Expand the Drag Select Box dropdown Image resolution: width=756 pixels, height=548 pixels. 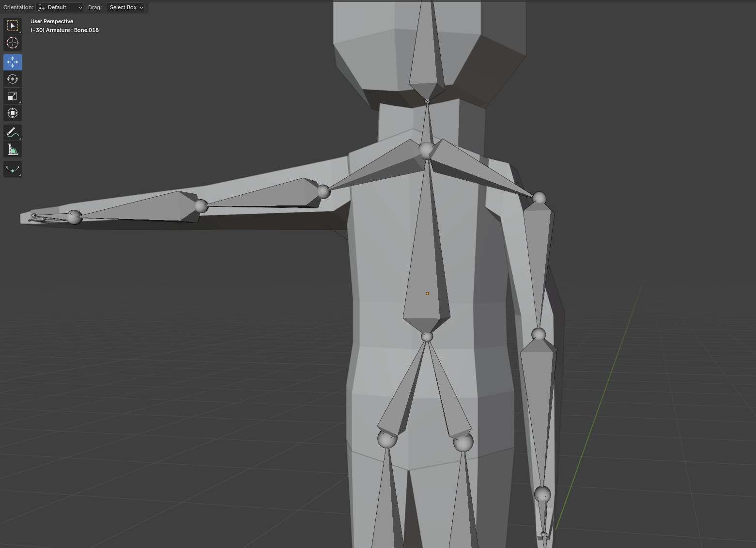(126, 7)
